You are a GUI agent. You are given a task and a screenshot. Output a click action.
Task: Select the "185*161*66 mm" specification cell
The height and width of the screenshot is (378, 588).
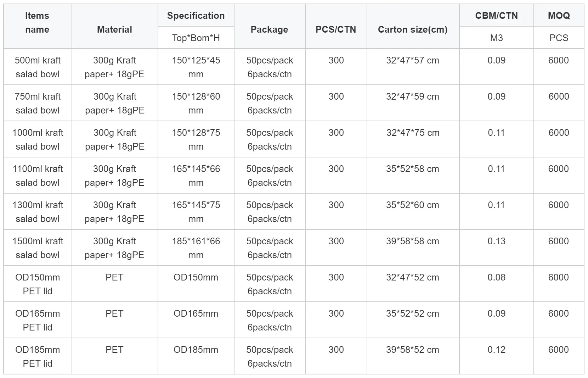click(x=196, y=248)
